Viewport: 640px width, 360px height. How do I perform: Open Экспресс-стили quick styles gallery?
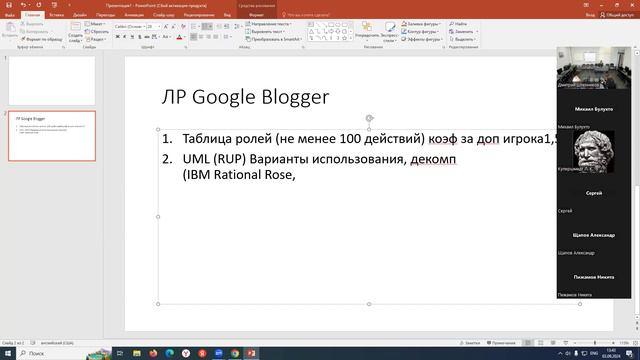[390, 32]
